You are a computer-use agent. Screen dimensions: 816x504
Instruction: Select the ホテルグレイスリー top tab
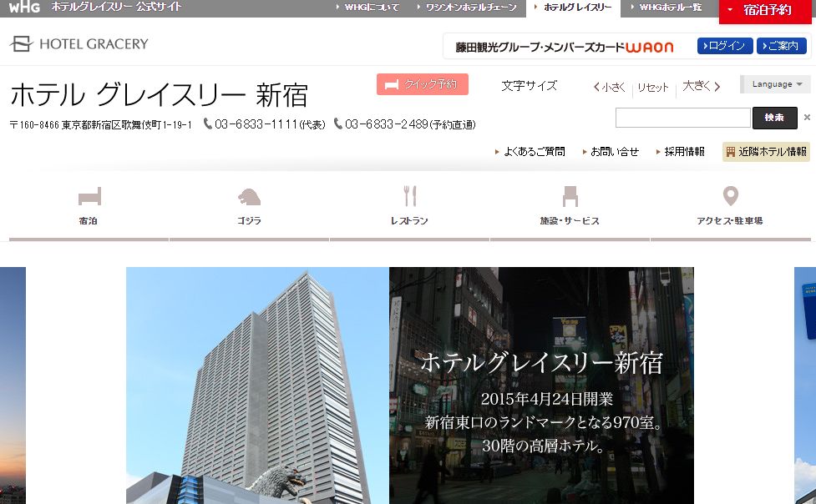573,8
